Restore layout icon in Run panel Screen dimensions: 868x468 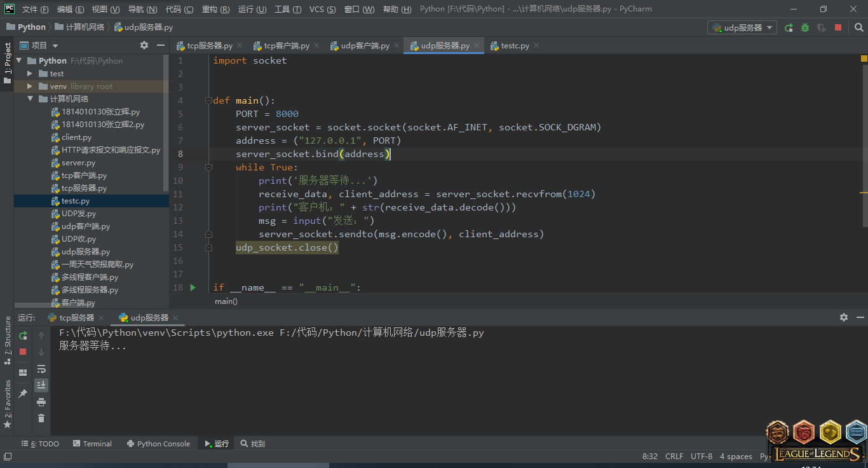coord(23,373)
